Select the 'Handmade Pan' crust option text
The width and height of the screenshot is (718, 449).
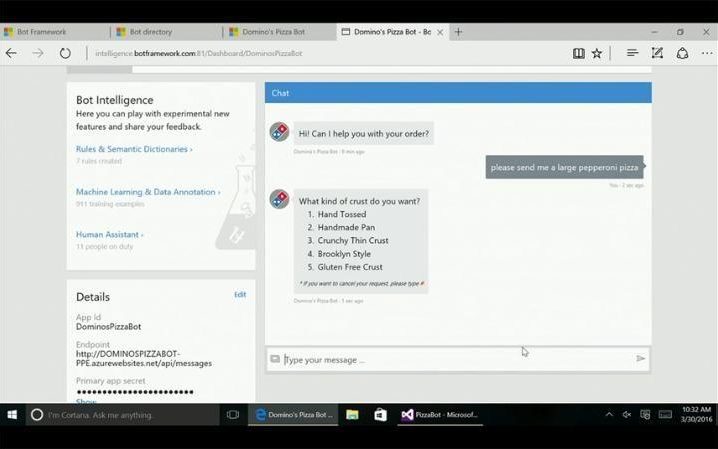tap(346, 227)
